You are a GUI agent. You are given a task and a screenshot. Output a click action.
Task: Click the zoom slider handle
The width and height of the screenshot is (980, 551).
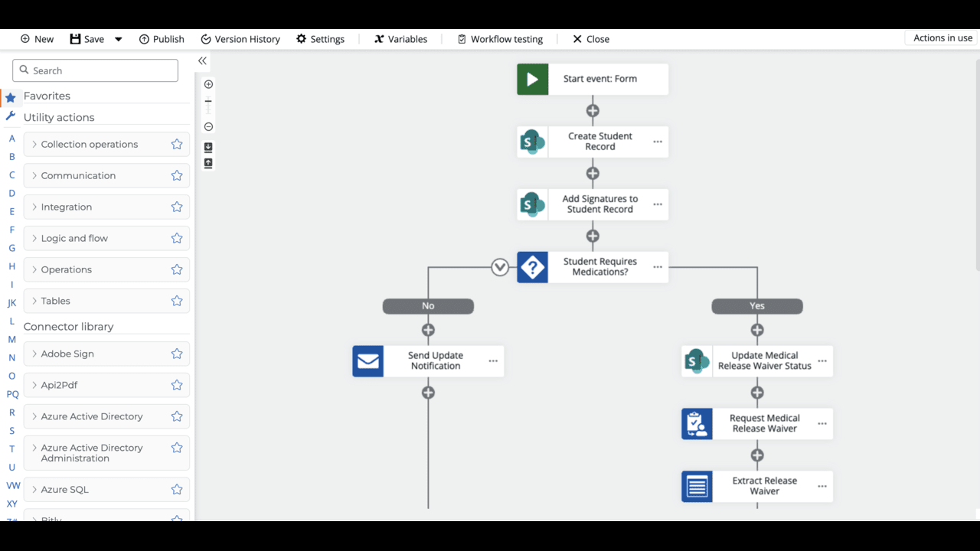208,101
